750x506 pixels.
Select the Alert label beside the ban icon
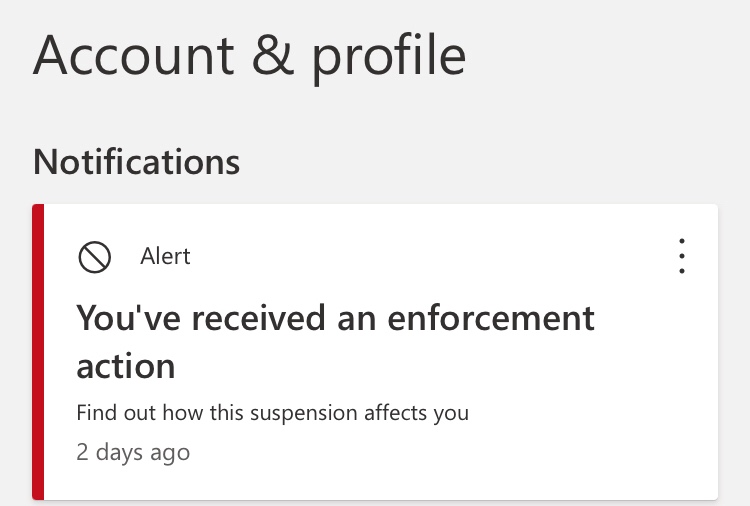click(x=165, y=256)
